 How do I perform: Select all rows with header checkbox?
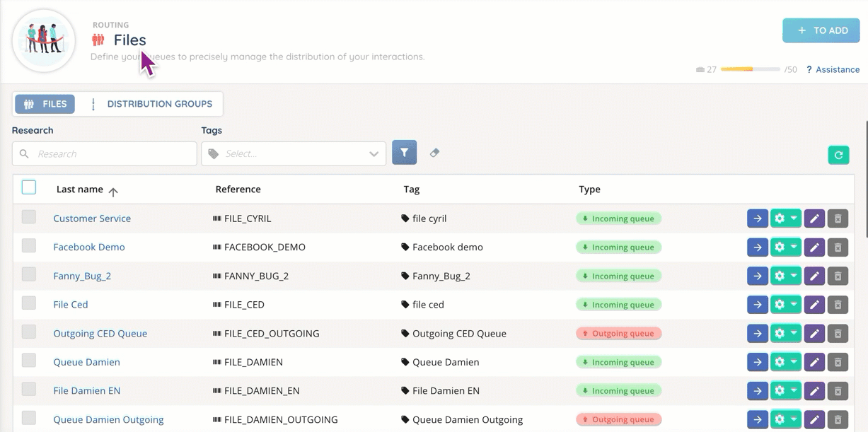[29, 187]
